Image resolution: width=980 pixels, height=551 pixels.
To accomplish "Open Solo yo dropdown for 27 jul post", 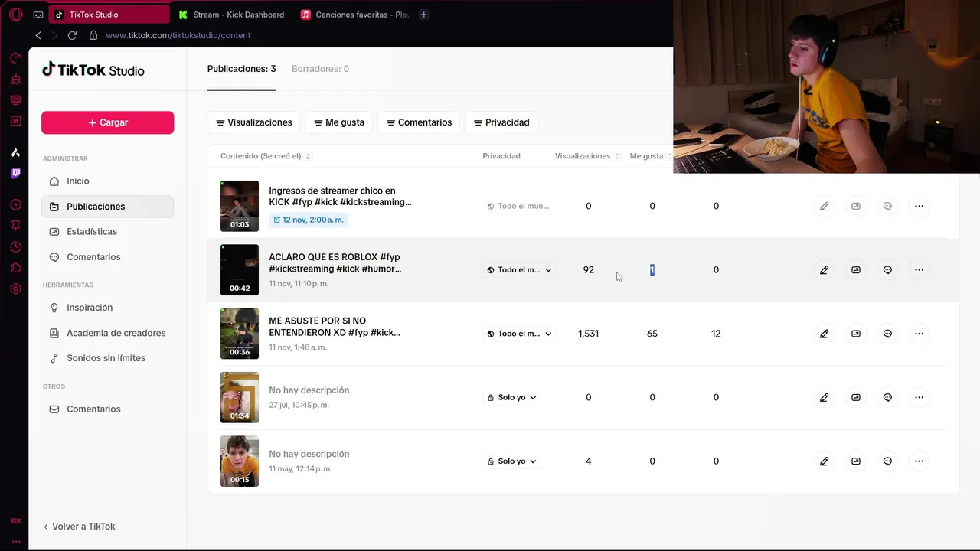I will click(x=511, y=397).
